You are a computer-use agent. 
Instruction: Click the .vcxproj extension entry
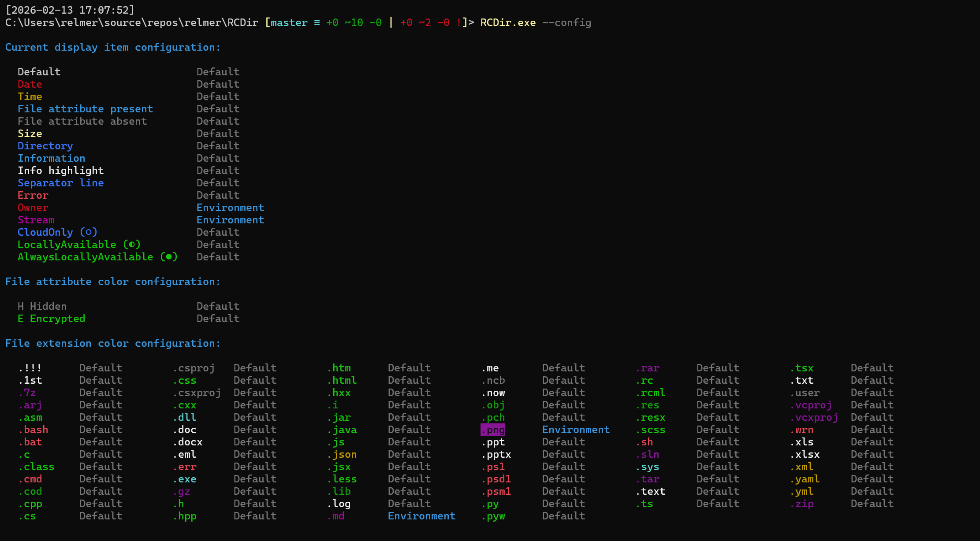tap(814, 417)
